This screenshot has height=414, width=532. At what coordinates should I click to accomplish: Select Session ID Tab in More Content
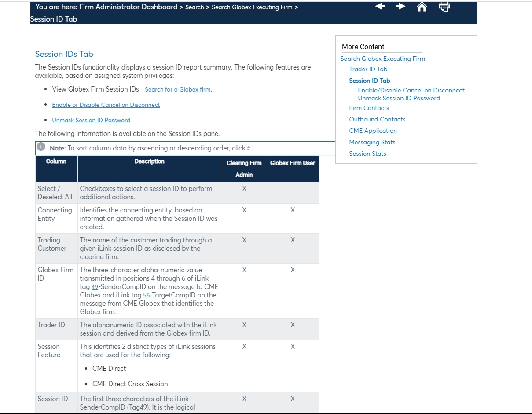tap(370, 81)
